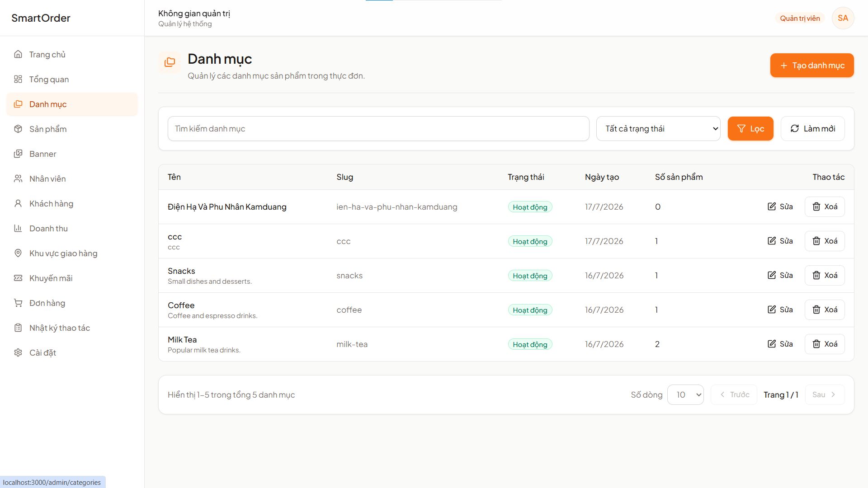Viewport: 868px width, 488px height.
Task: Click the Cài đặt gear icon
Action: point(18,352)
